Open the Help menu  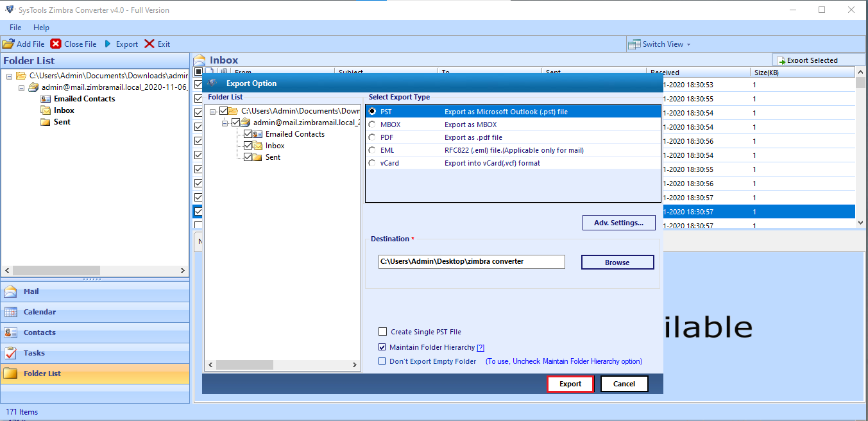[41, 28]
